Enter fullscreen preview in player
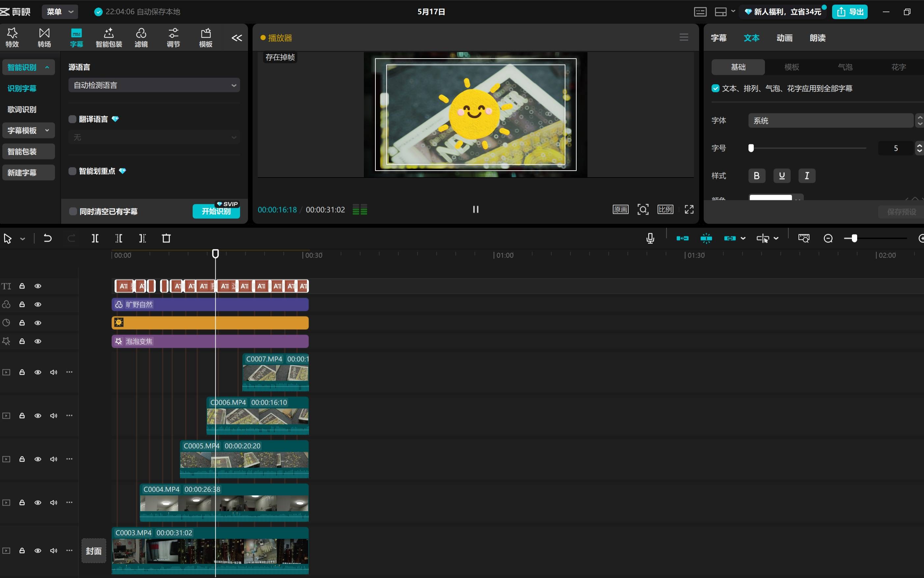 (689, 209)
